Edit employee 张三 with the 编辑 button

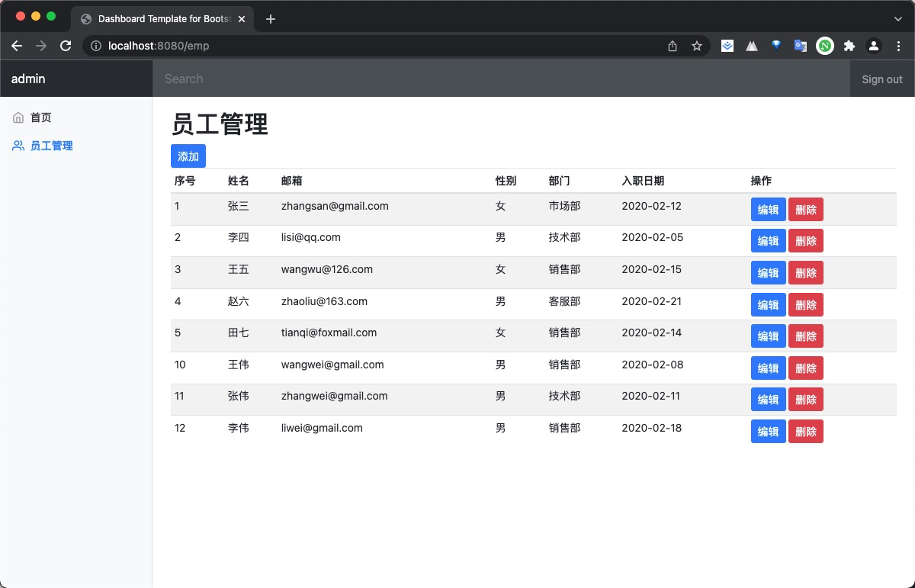[768, 209]
